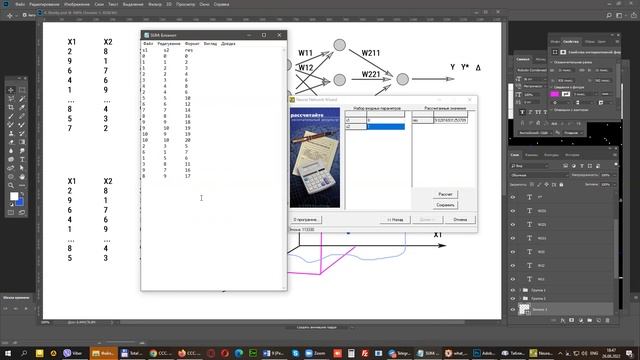The width and height of the screenshot is (640, 360).
Task: Set the foreground color swatch
Action: [14, 196]
